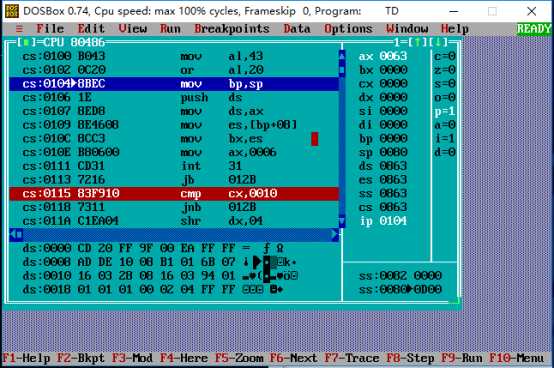Select instruction line cs:0102 or al,20

pos(174,70)
